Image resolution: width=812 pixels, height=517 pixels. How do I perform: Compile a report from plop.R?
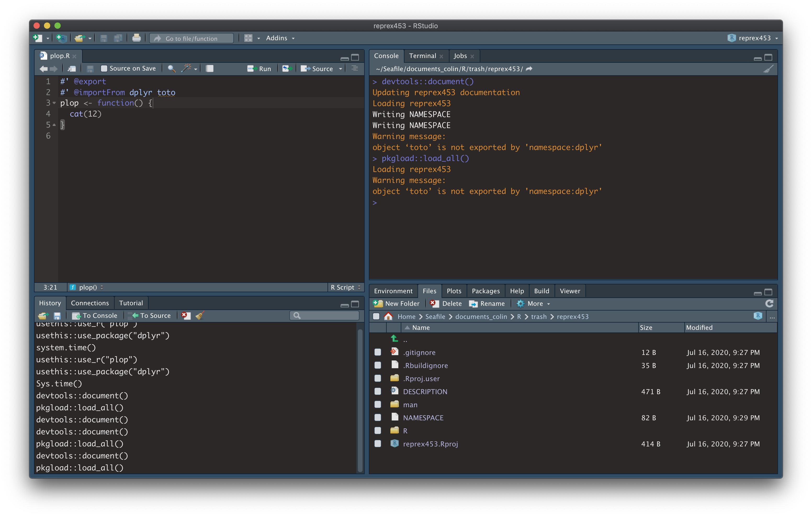click(x=209, y=68)
